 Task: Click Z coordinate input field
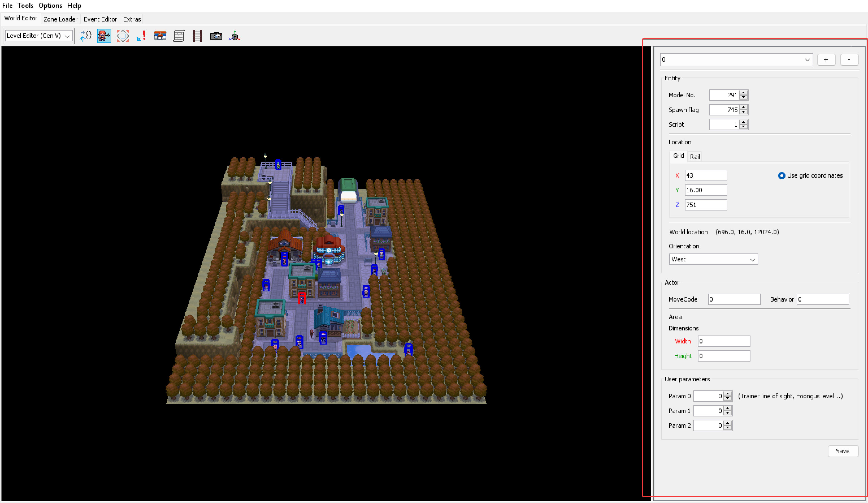[706, 205]
